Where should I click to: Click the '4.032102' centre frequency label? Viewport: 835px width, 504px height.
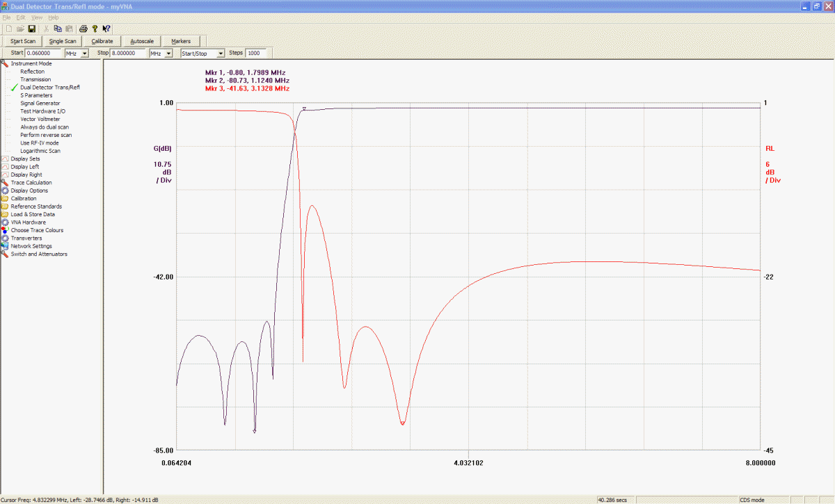click(469, 462)
